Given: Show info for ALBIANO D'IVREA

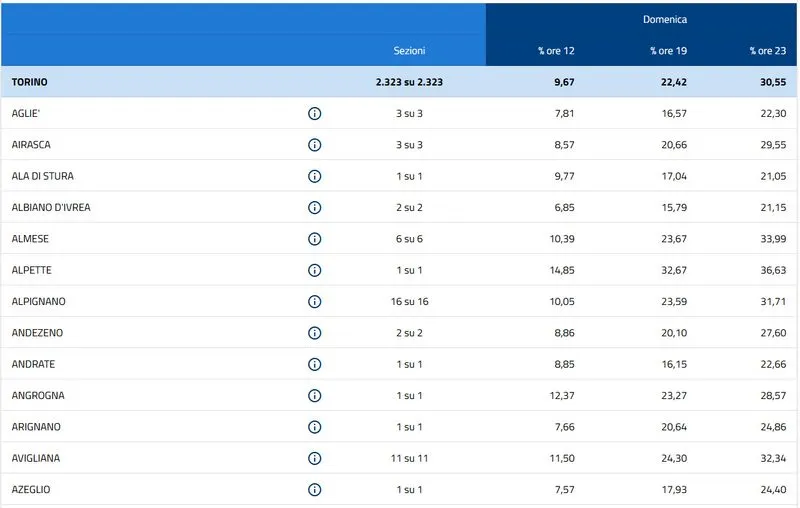Looking at the screenshot, I should (314, 207).
